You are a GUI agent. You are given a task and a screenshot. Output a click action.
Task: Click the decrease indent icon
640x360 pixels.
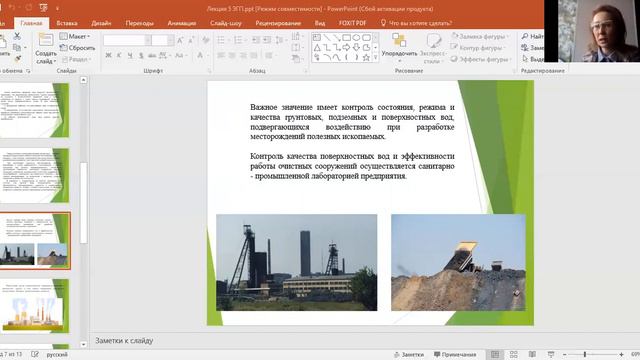click(x=256, y=40)
